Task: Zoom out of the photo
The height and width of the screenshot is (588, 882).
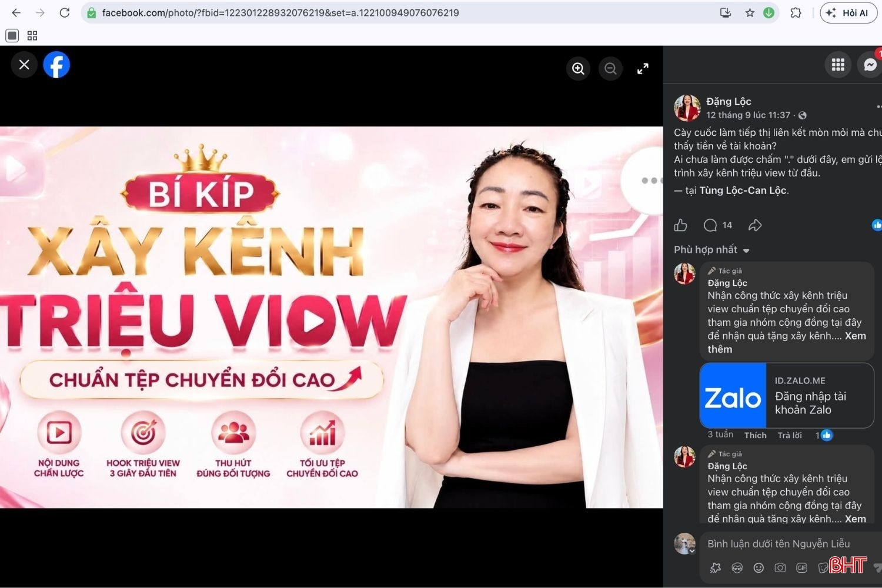Action: pos(610,69)
